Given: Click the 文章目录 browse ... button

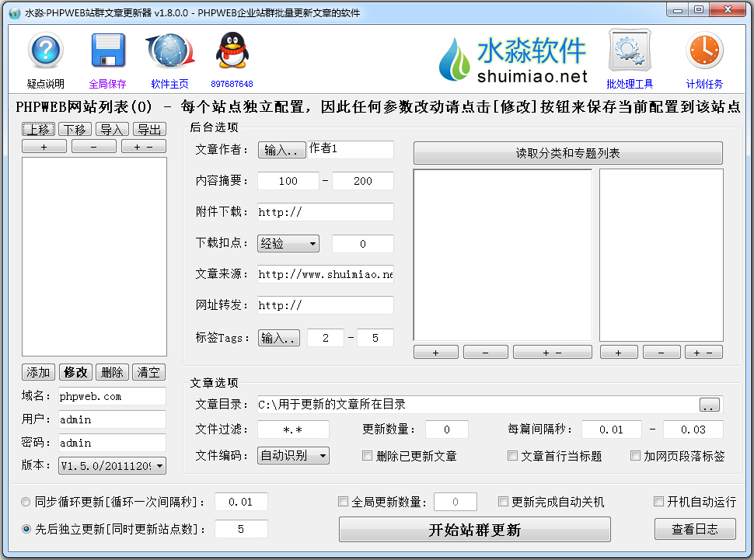Looking at the screenshot, I should [x=708, y=405].
